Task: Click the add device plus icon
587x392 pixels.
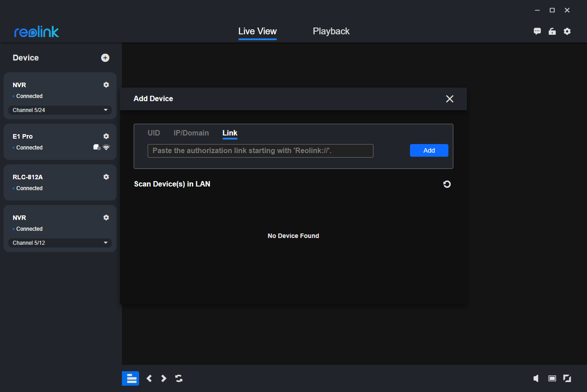Action: [105, 58]
